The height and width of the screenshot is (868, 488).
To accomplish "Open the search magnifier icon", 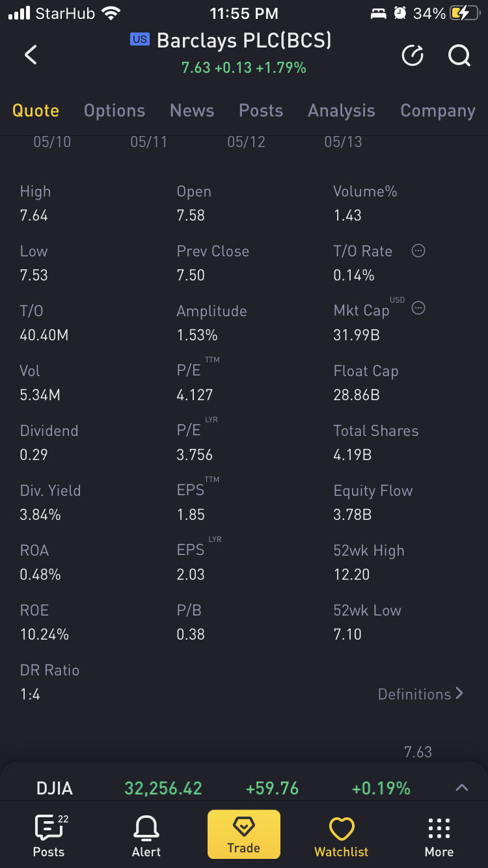I will coord(459,56).
